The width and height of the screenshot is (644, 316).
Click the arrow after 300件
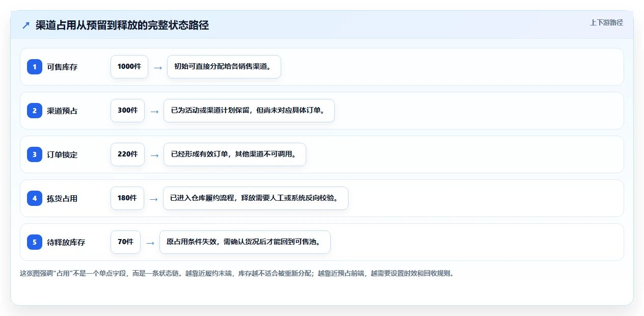[154, 111]
